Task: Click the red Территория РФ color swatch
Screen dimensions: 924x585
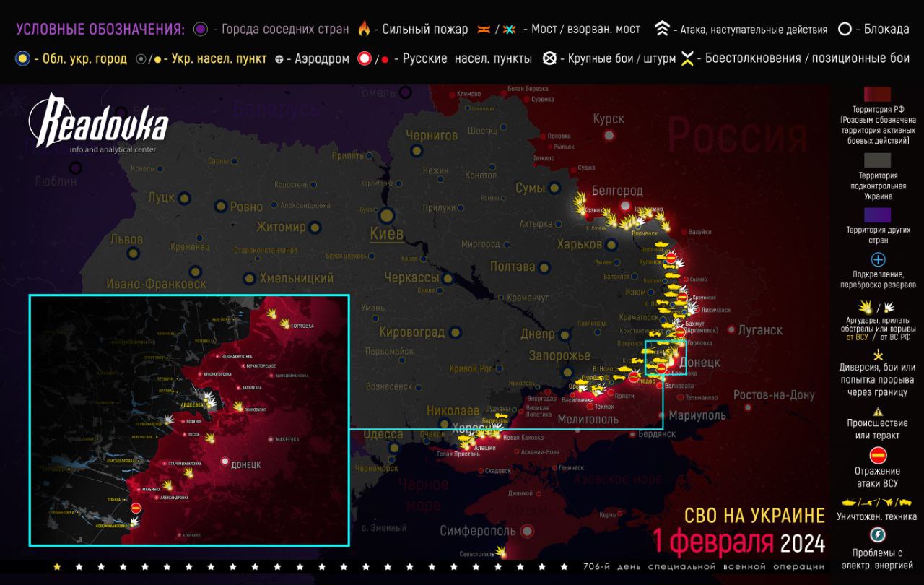Action: pos(877,95)
